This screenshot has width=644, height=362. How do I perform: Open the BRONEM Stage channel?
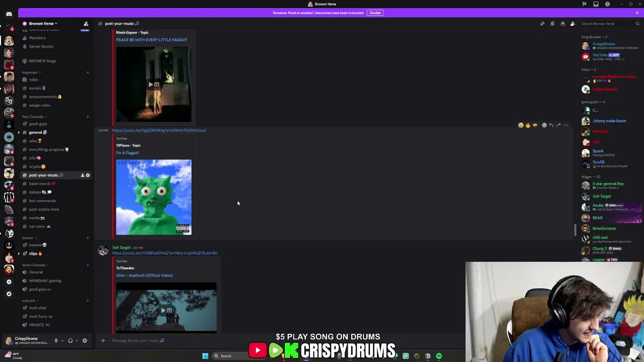pyautogui.click(x=55, y=61)
